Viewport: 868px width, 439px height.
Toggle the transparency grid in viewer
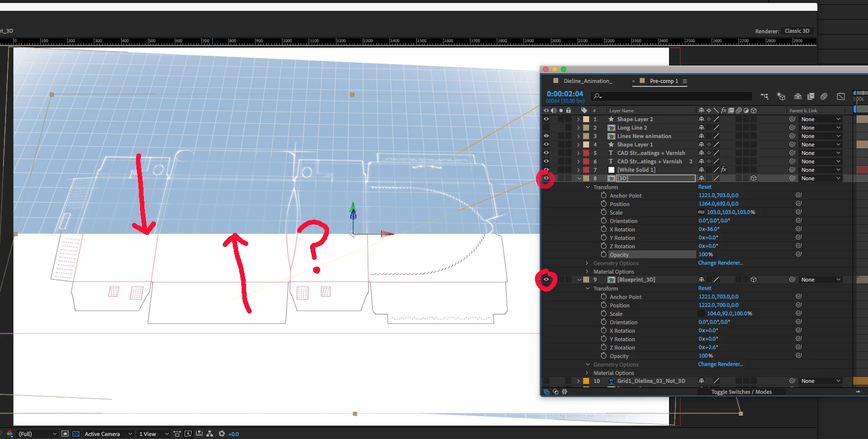[x=76, y=434]
